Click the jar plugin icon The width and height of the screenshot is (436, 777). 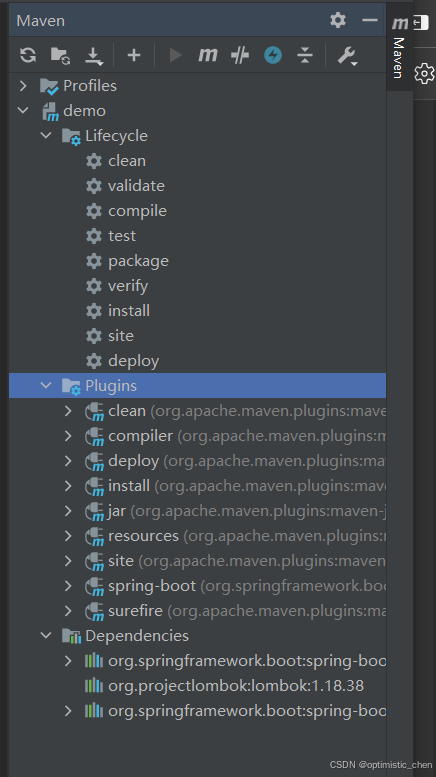click(x=94, y=512)
